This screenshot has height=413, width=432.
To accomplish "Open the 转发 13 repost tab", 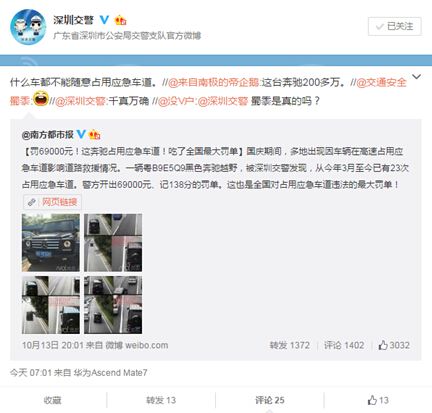I will (161, 400).
